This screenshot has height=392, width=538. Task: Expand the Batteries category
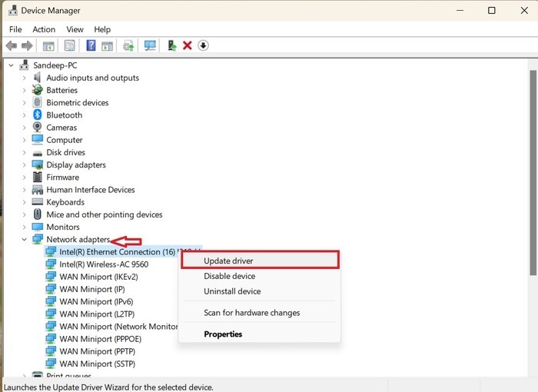[x=24, y=90]
